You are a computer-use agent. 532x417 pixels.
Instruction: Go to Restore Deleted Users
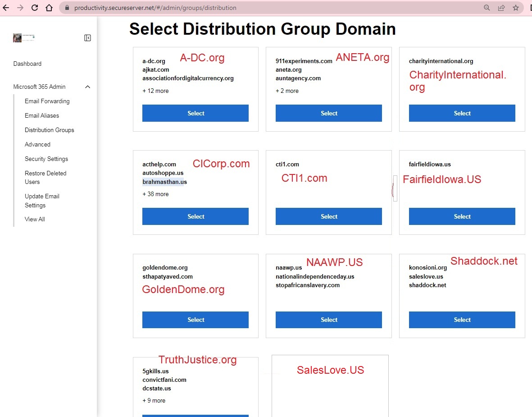[45, 178]
